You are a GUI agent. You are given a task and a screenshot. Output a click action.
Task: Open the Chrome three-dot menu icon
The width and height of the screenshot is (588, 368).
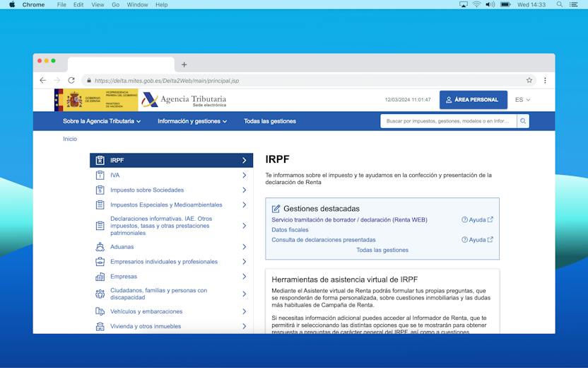(x=545, y=81)
